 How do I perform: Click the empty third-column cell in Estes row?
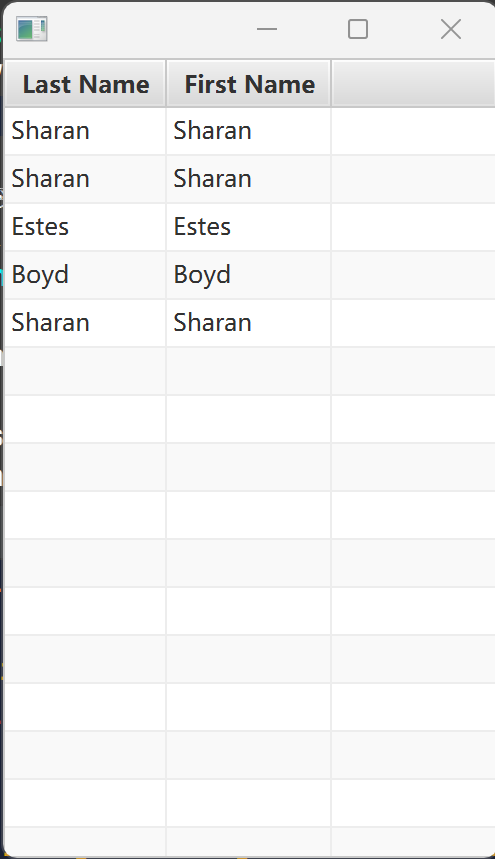[x=413, y=227]
